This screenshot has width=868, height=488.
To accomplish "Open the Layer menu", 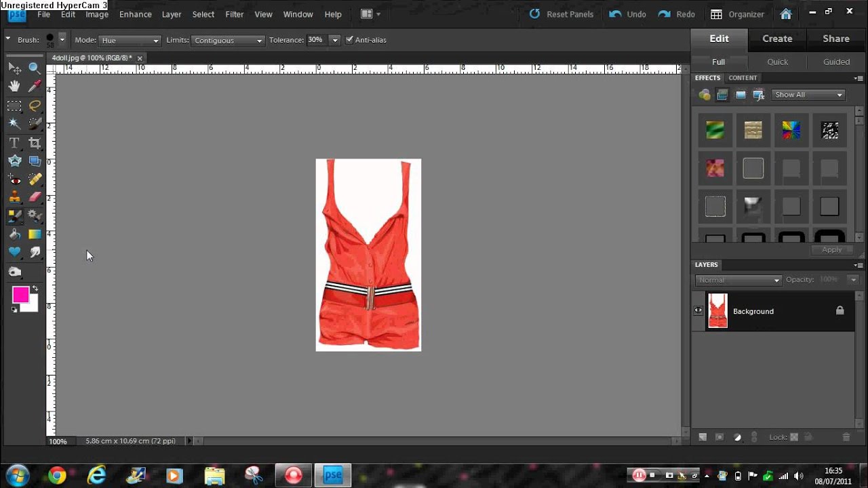I will 172,14.
